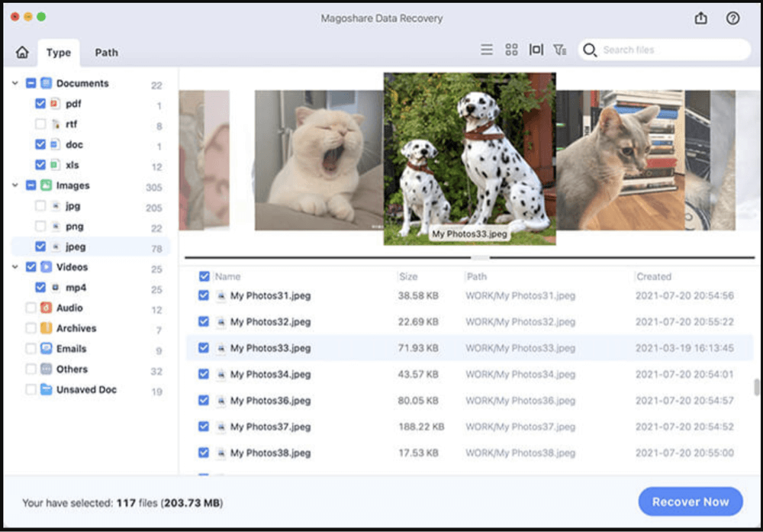Click the Home icon in the toolbar
This screenshot has width=763, height=532.
pos(22,52)
